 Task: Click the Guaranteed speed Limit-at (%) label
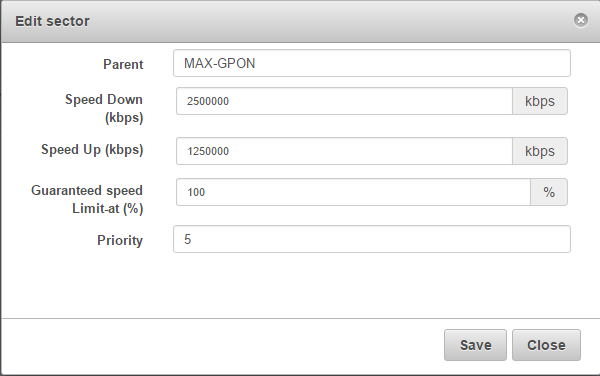tap(87, 199)
